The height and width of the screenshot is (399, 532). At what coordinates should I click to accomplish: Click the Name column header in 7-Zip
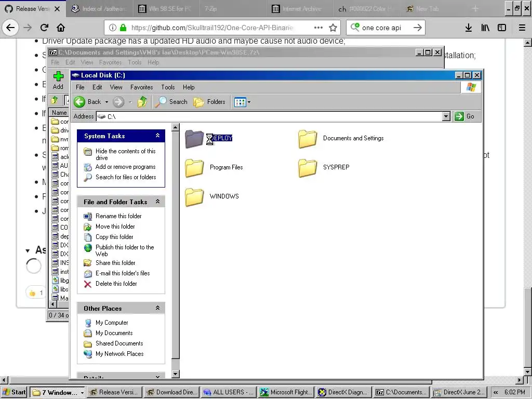(x=59, y=113)
